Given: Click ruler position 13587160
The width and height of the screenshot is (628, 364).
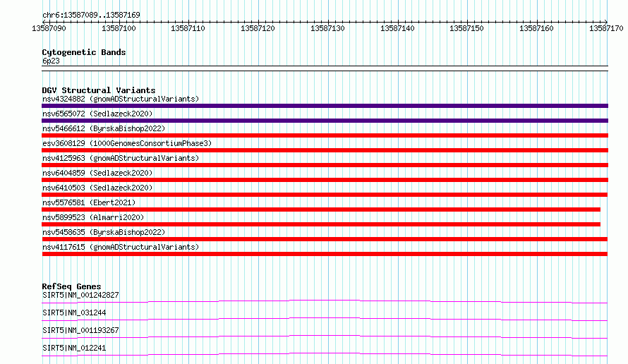Looking at the screenshot, I should point(536,28).
